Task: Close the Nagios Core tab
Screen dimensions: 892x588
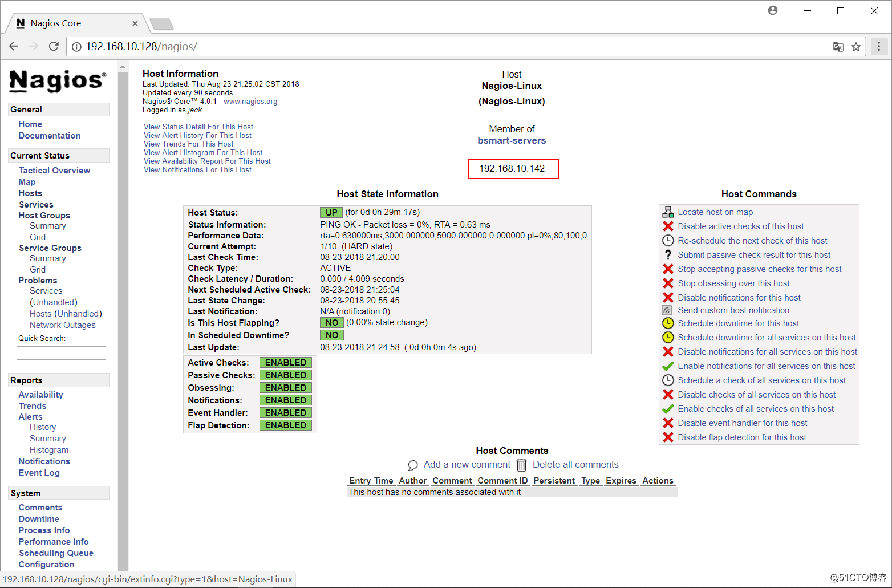Action: tap(135, 23)
